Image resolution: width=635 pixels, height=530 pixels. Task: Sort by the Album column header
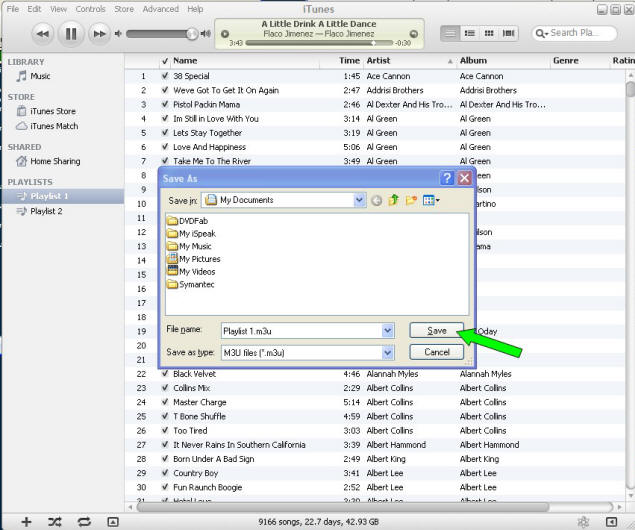click(503, 61)
